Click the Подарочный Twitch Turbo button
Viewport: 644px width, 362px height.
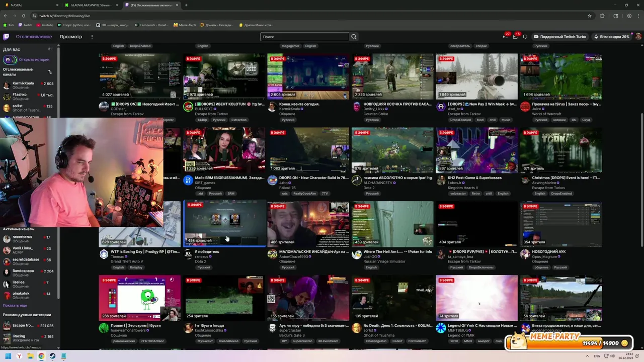point(560,37)
